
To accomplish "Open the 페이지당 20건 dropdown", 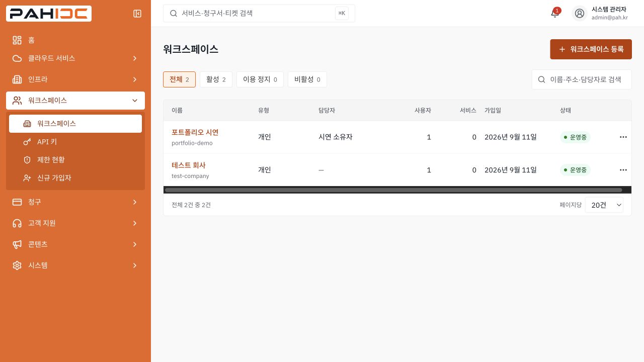I will (x=604, y=205).
